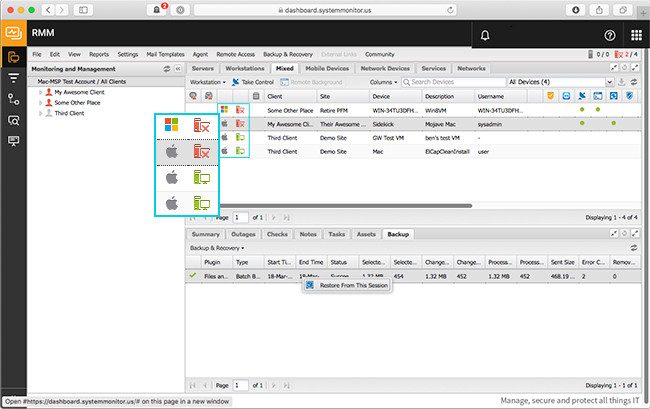
Task: Select the 'ElCapCleanInstall' description cell
Action: 447,152
